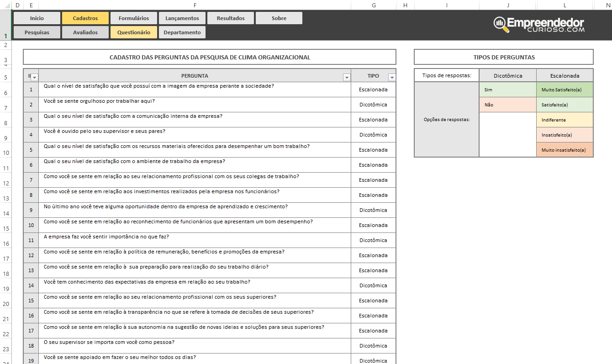Open the Início screen

(x=37, y=18)
